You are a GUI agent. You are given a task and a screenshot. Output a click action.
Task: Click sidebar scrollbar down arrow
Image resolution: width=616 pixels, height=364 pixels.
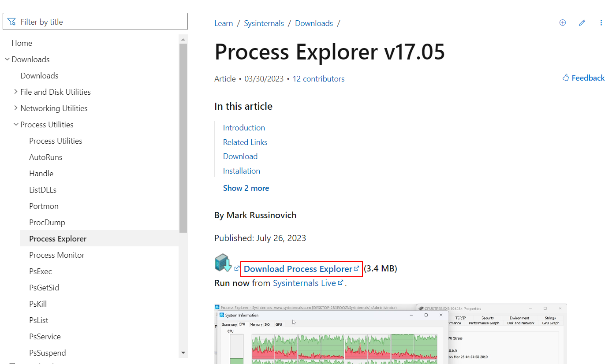coord(183,353)
